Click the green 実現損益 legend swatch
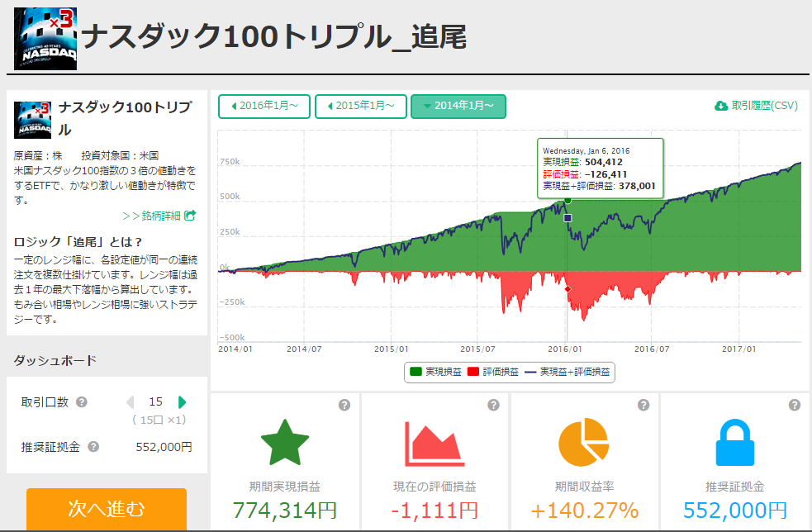This screenshot has width=812, height=532. [415, 372]
